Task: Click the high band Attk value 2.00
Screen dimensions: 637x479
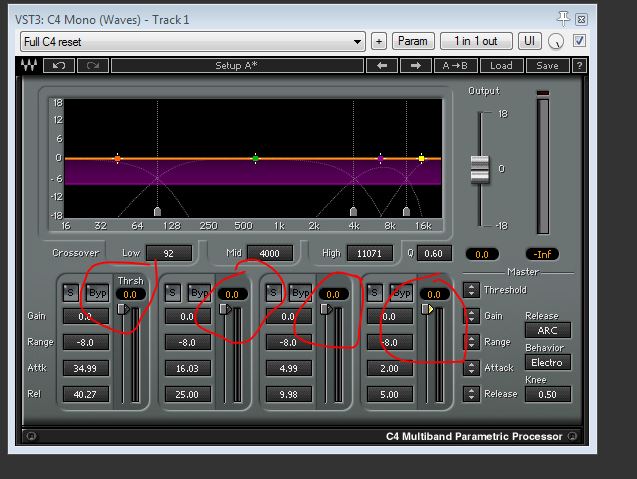Action: [390, 368]
